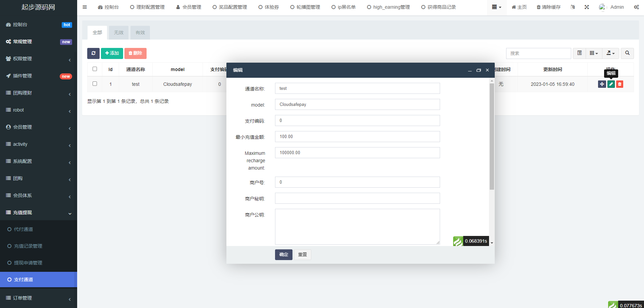This screenshot has width=644, height=308.
Task: Check the checkbox for row 1
Action: coord(95,84)
